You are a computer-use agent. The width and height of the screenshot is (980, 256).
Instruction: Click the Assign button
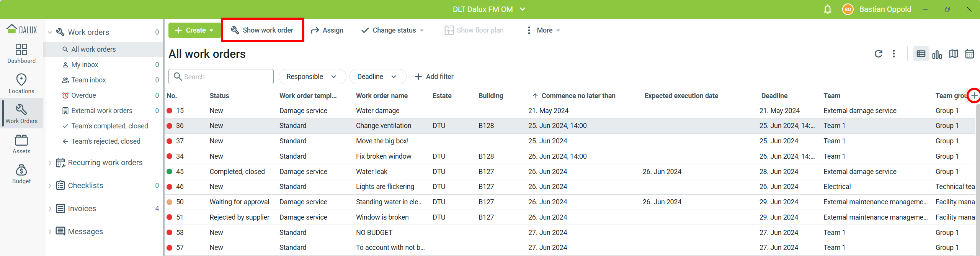[x=327, y=30]
